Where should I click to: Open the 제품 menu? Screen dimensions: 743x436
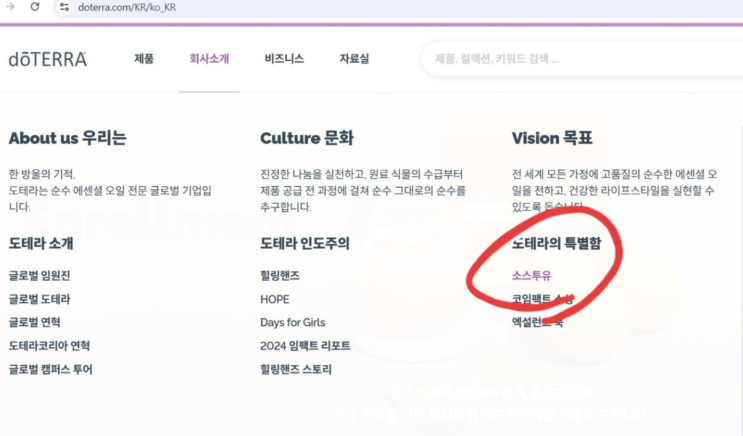[x=144, y=59]
